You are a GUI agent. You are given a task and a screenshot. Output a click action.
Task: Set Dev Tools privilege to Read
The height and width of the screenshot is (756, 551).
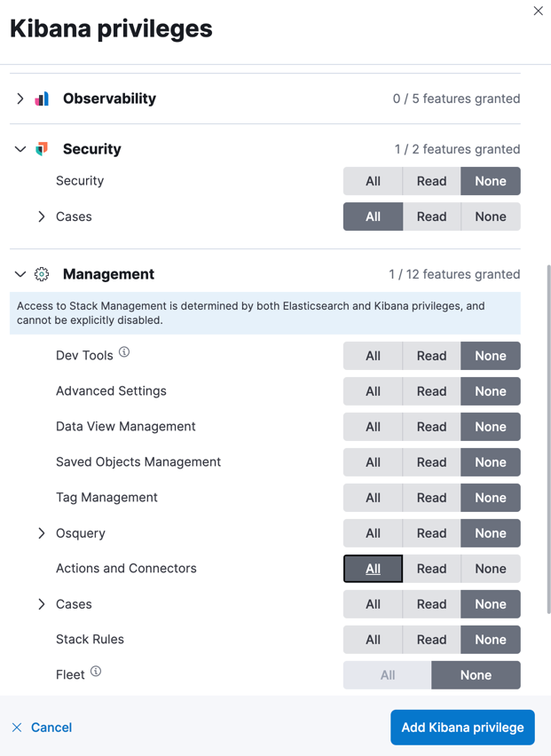[431, 356]
